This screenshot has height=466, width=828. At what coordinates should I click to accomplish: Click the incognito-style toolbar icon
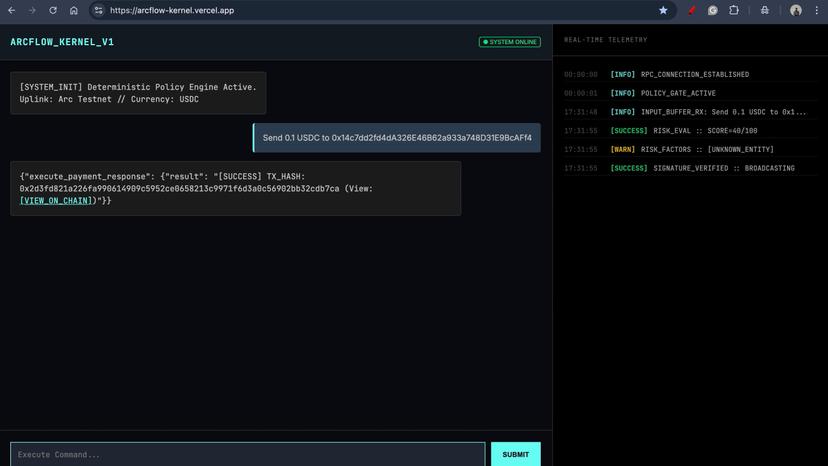764,11
